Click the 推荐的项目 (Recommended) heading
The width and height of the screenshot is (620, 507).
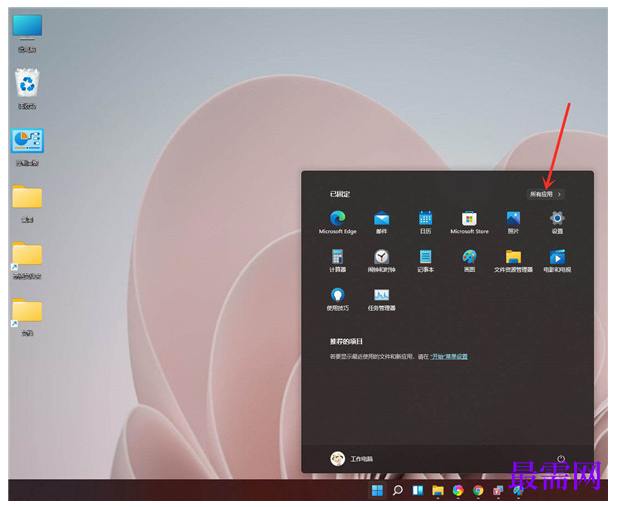pyautogui.click(x=346, y=341)
